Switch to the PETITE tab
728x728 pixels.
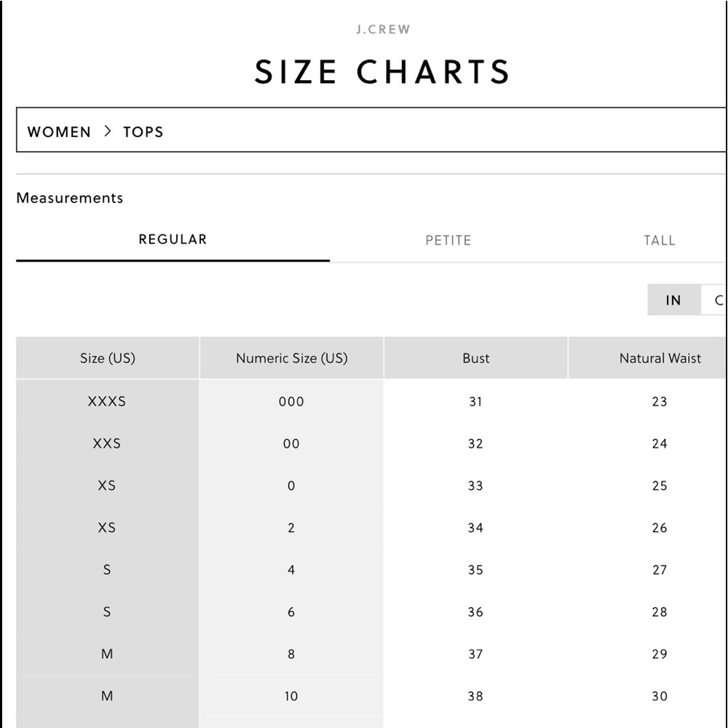click(x=448, y=240)
